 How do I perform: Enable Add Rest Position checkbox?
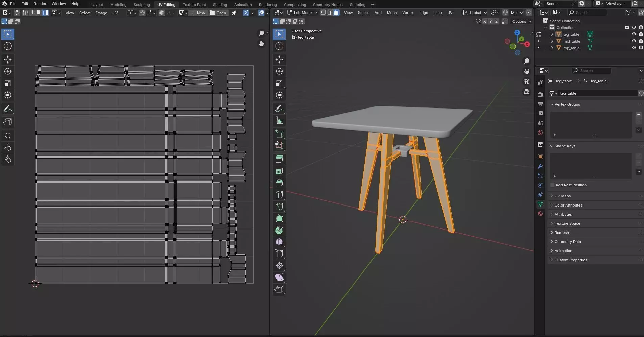pyautogui.click(x=552, y=185)
